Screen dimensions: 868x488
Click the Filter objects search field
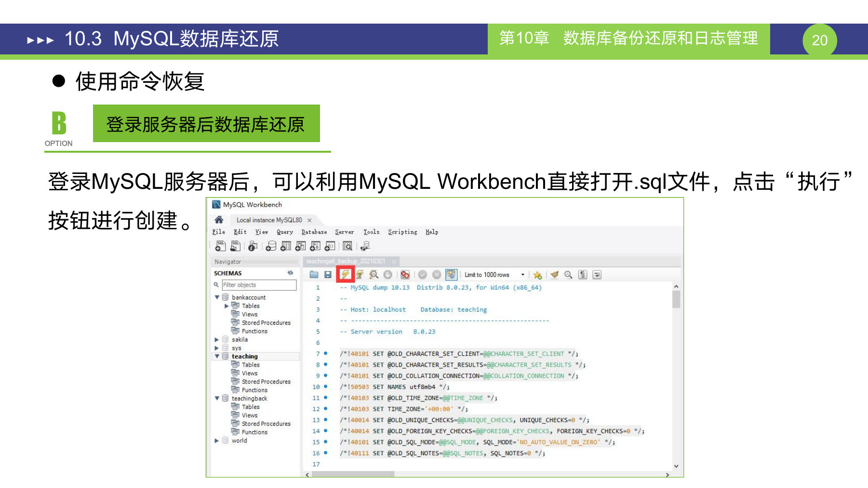[x=259, y=285]
